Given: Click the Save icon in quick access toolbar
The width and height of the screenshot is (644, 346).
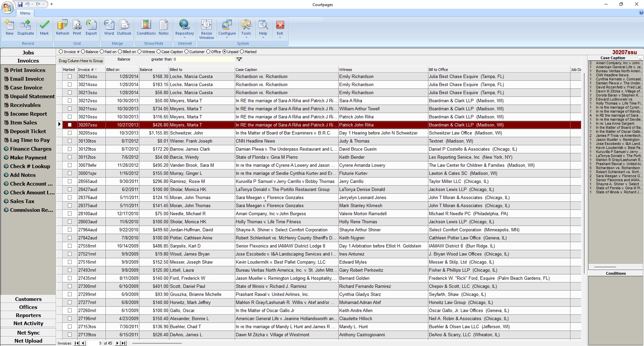Looking at the screenshot, I should pos(20,4).
